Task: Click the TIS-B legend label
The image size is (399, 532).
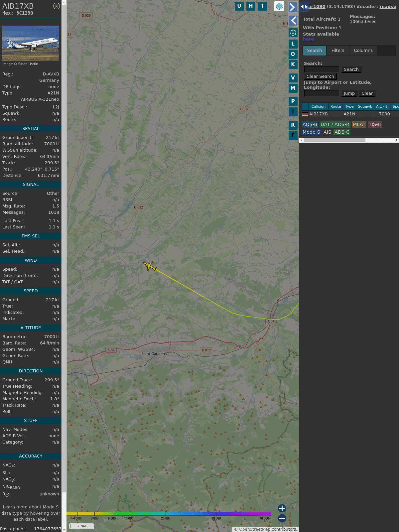Action: (x=374, y=124)
